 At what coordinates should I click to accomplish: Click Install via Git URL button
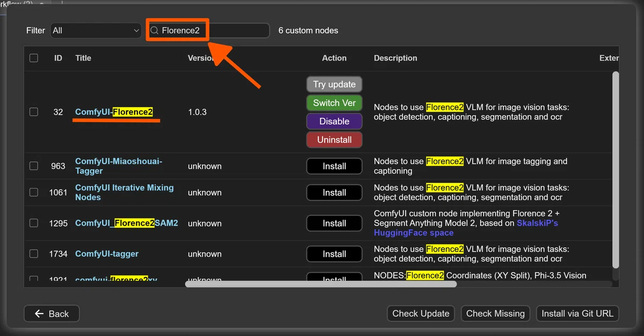(x=577, y=313)
